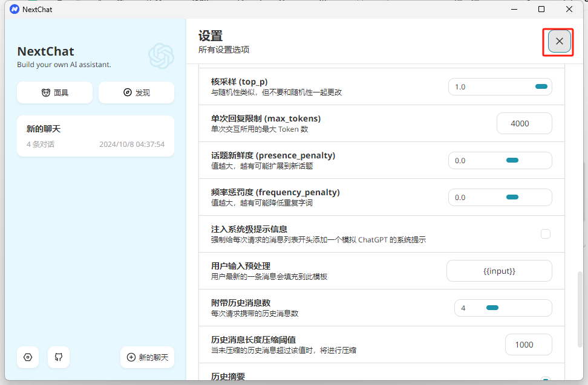This screenshot has height=385, width=588.
Task: Open the 面具 masks page
Action: [55, 92]
